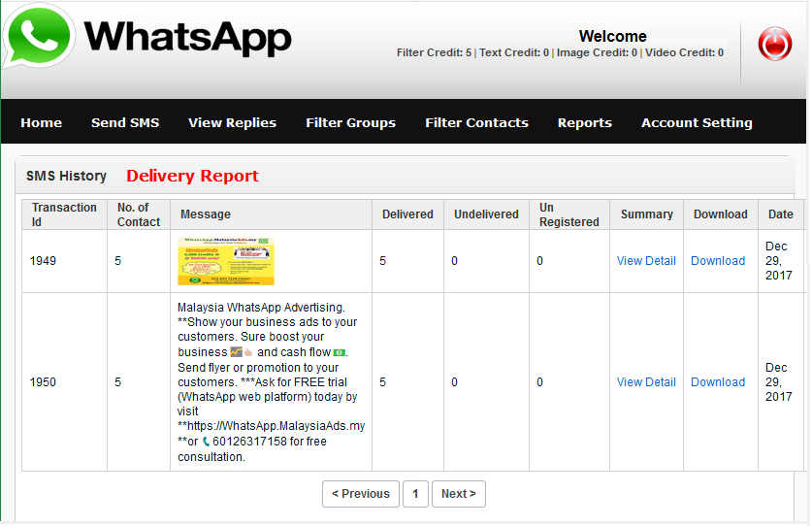
Task: Click the https://WhatsApp.MalaysiaAds.my URL text
Action: click(276, 426)
